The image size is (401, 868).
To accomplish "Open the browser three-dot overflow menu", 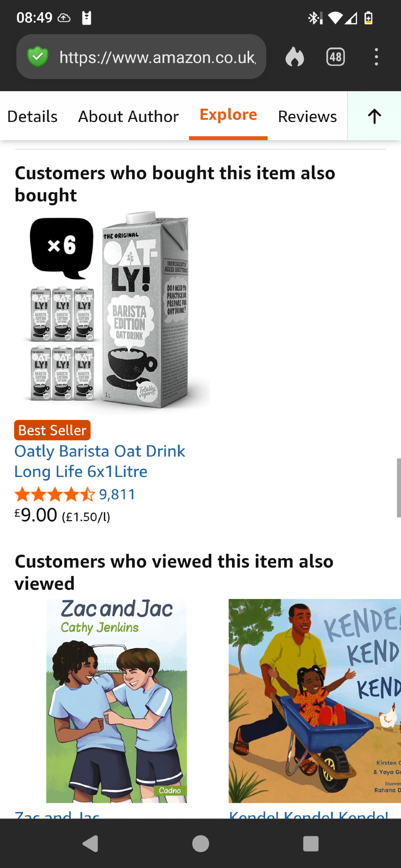I will click(x=376, y=57).
